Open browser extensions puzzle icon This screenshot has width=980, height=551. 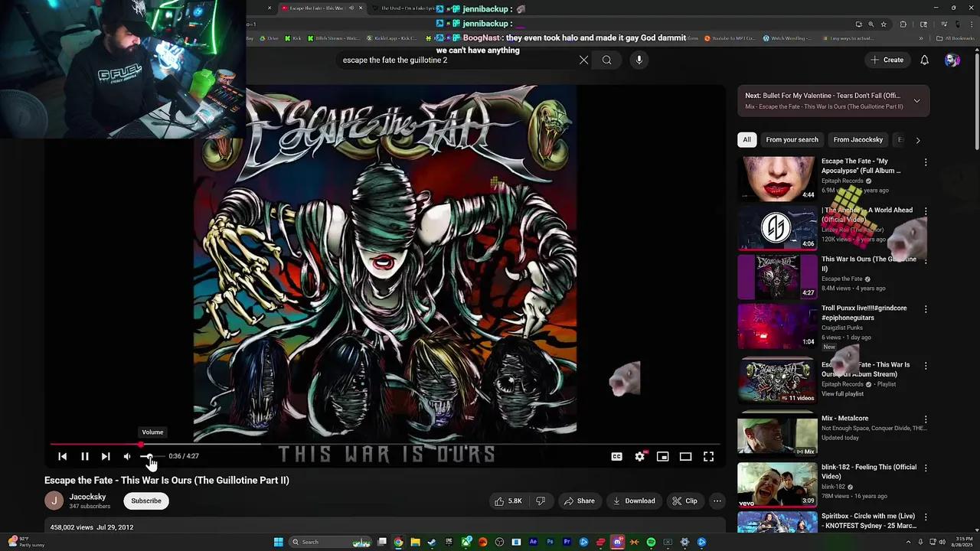coord(903,24)
